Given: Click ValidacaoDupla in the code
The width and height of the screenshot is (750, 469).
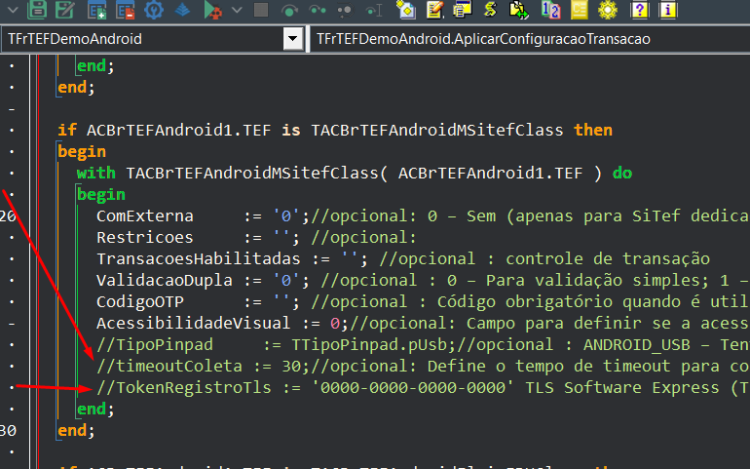Looking at the screenshot, I should pos(165,281).
